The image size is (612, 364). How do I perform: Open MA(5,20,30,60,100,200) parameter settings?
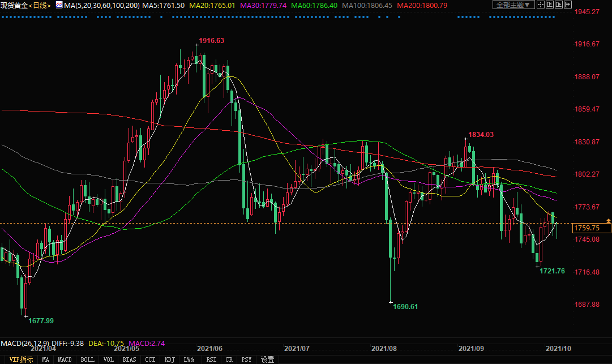pos(102,5)
